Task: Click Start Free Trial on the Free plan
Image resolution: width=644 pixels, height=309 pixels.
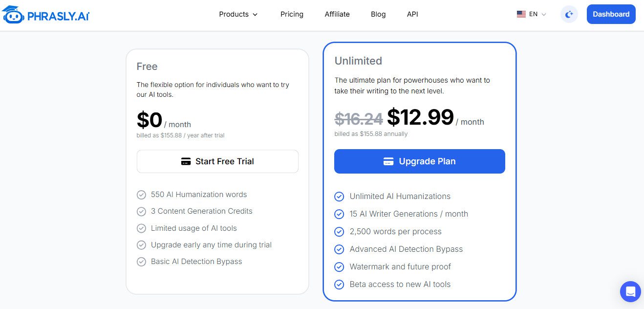Action: coord(217,161)
